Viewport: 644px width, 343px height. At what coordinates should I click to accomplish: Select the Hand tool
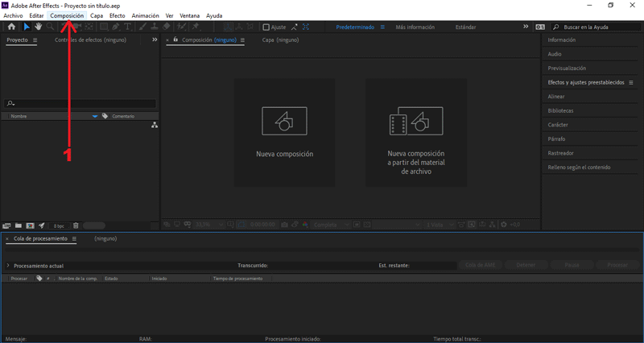pyautogui.click(x=38, y=27)
